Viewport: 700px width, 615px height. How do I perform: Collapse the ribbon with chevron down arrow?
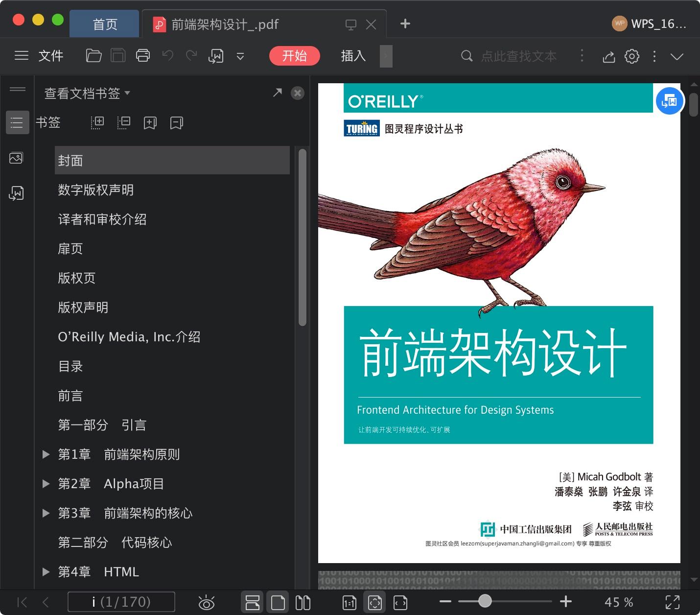coord(677,57)
